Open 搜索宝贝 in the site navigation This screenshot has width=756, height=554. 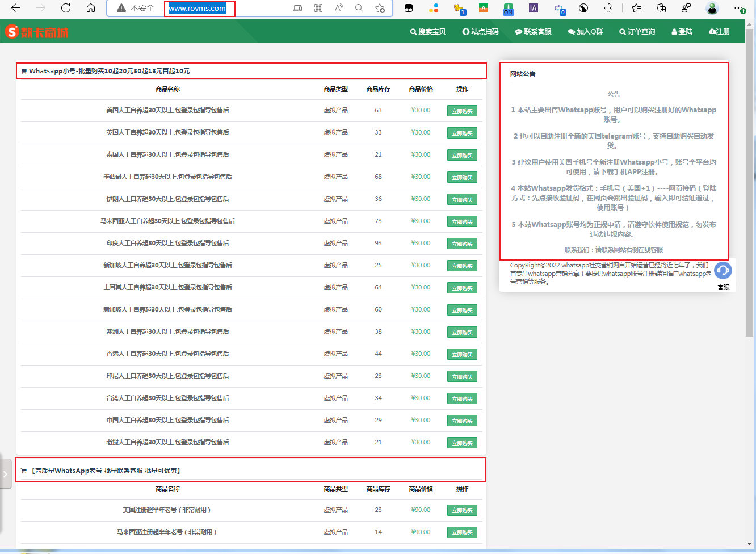point(428,32)
